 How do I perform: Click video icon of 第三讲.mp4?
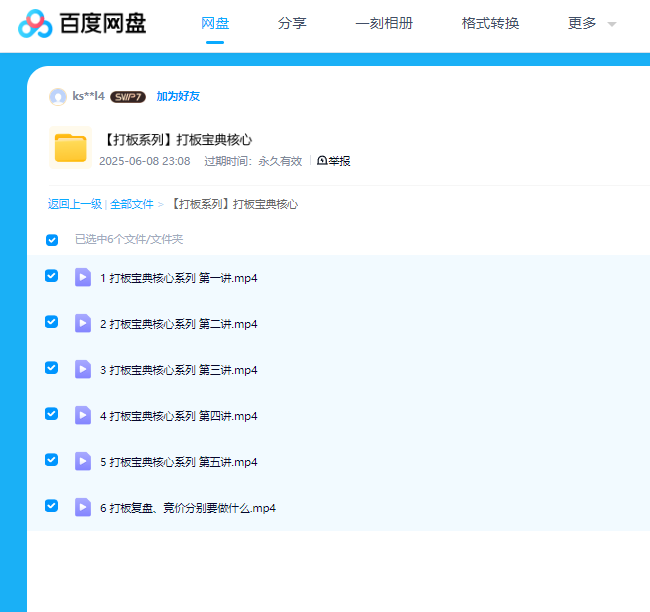[83, 369]
